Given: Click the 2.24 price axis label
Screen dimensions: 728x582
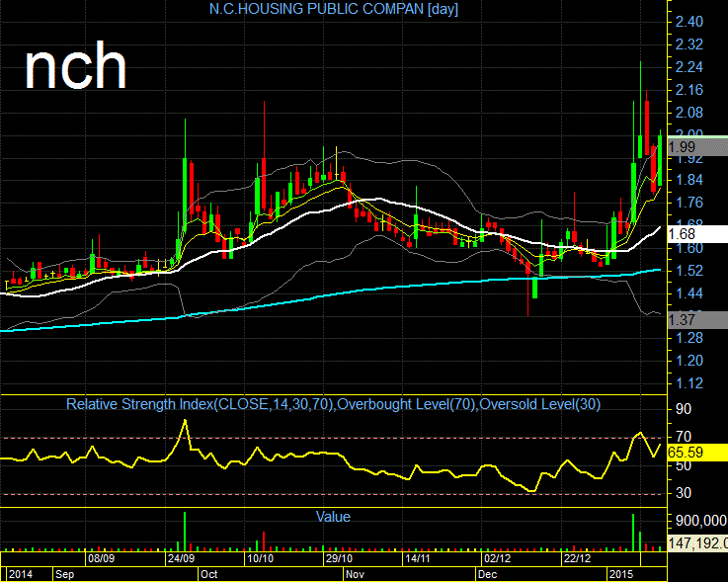Looking at the screenshot, I should click(689, 67).
